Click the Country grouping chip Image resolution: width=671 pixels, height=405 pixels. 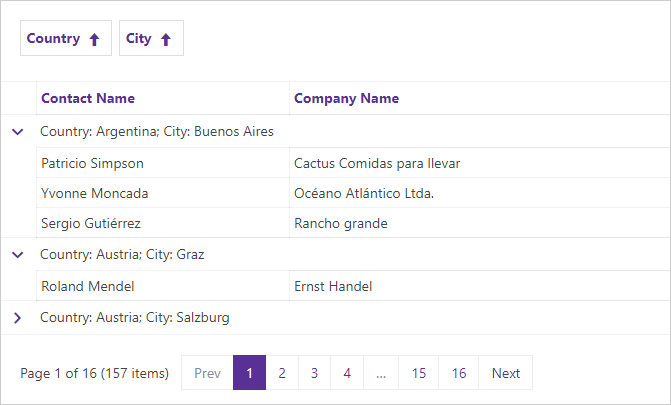(54, 39)
